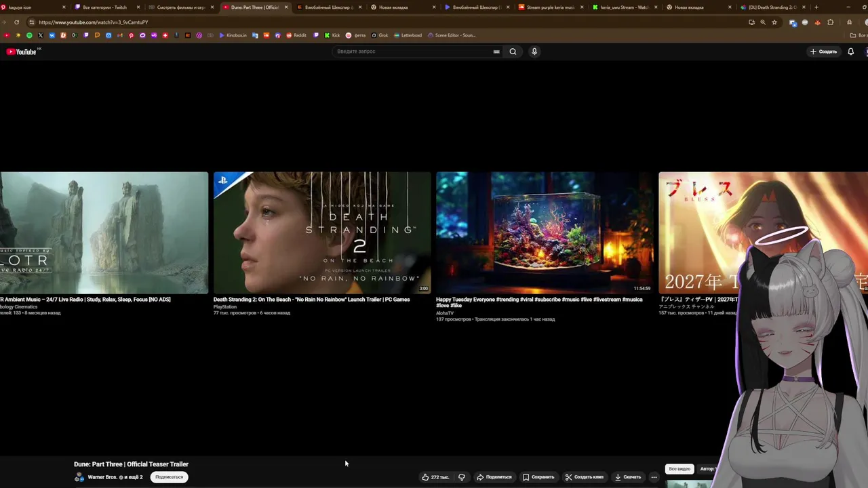Open the Все закладки bookmarks folder
This screenshot has height=488, width=868.
(857, 35)
